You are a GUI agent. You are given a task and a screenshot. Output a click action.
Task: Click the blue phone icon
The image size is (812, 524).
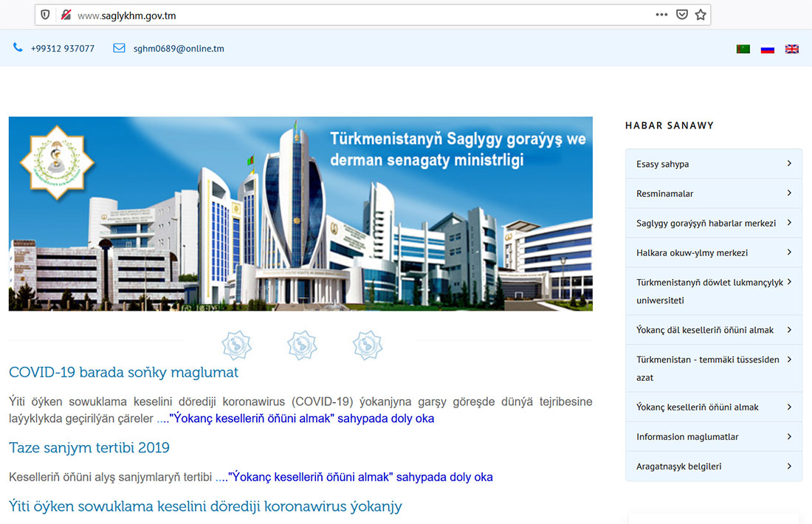tap(17, 47)
